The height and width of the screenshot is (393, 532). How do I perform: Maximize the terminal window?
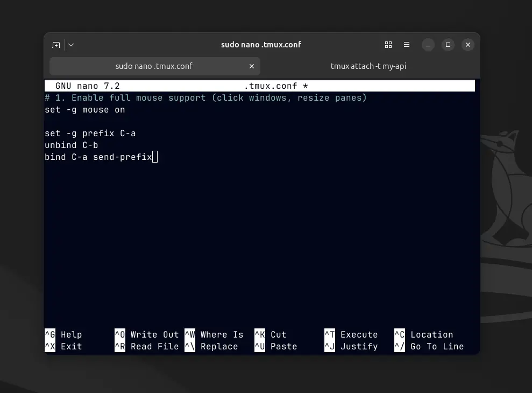point(448,45)
